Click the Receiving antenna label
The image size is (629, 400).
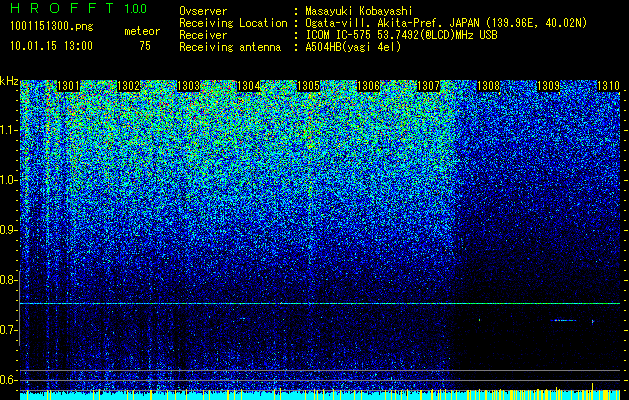(230, 47)
